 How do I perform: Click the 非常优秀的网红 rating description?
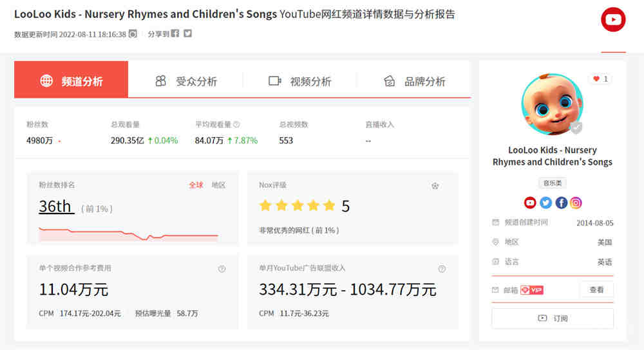point(299,230)
